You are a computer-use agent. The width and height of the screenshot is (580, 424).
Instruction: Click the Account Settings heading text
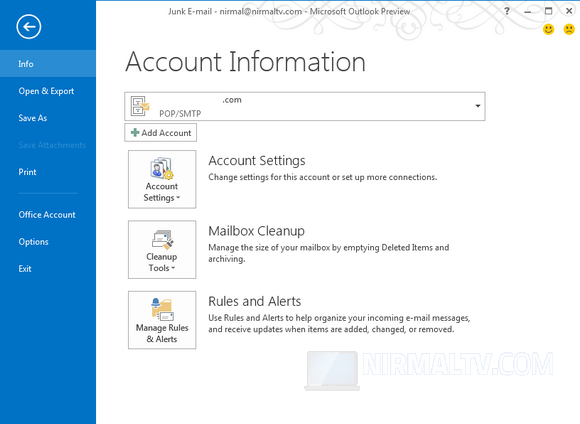257,161
